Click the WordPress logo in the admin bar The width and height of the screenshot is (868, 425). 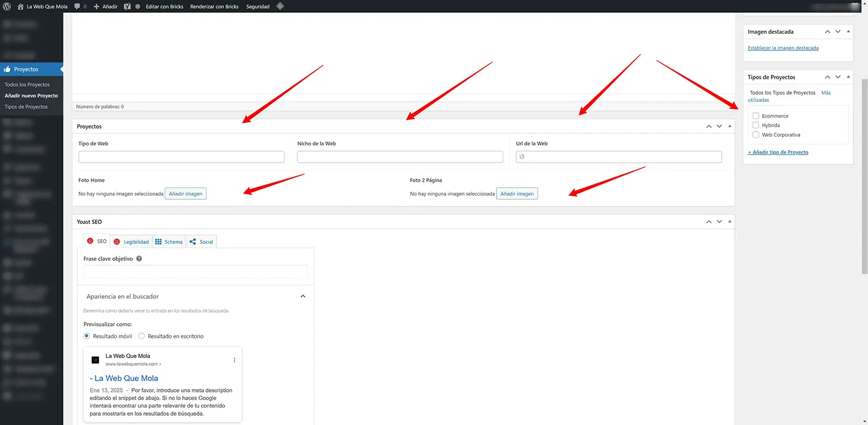tap(6, 6)
